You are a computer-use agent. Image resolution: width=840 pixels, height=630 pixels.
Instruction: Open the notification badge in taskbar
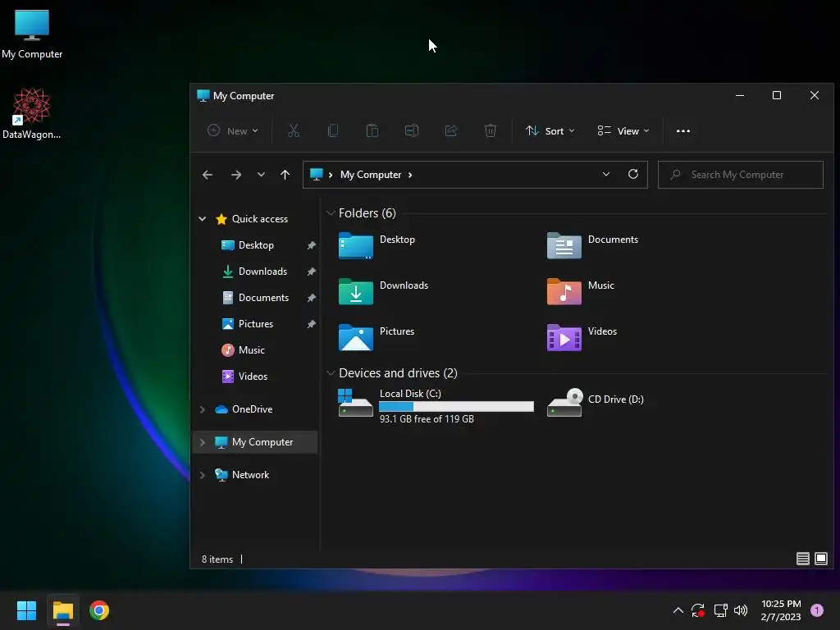pyautogui.click(x=817, y=609)
